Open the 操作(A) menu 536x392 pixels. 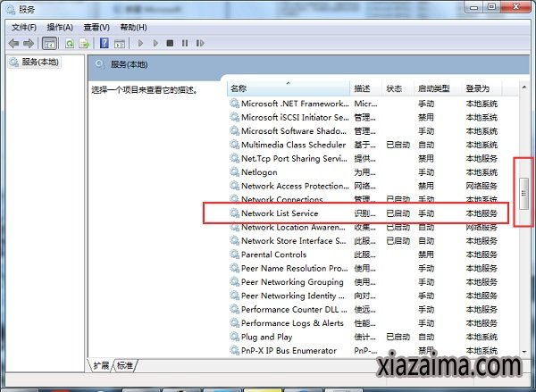click(60, 28)
